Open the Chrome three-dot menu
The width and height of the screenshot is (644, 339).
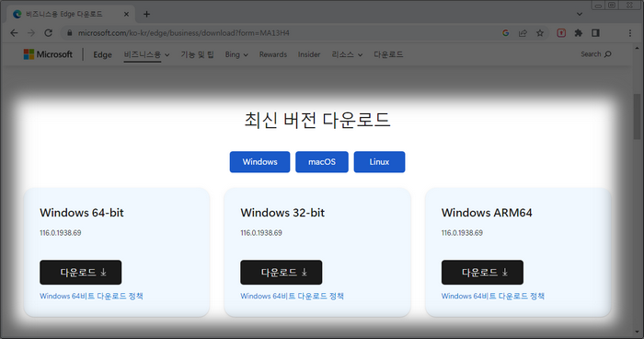tap(630, 33)
